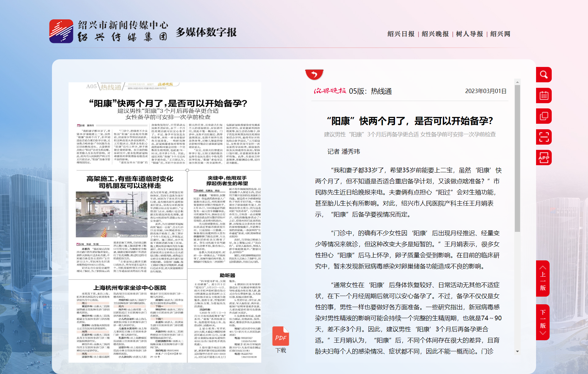
Task: Click the 下载 download label
Action: click(281, 350)
